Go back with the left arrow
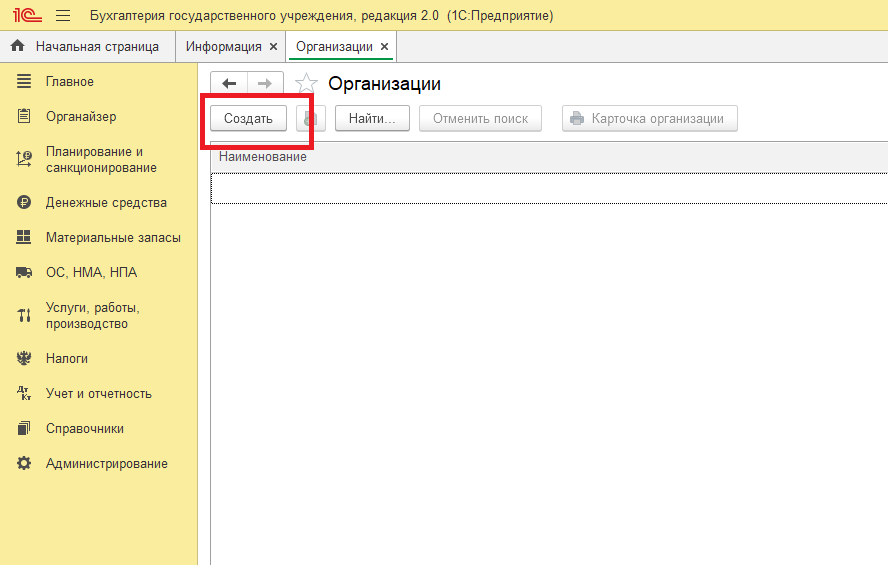This screenshot has width=888, height=565. (229, 84)
